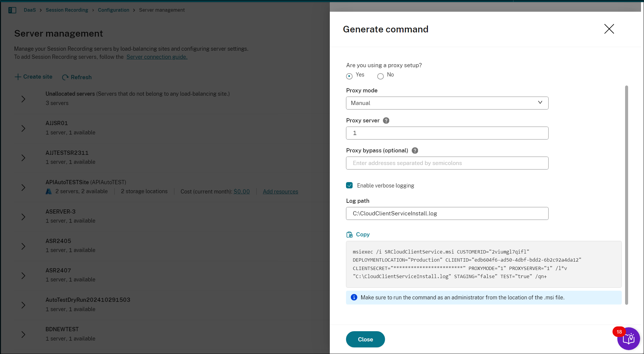Click the panel's vertical scrollbar

(x=626, y=195)
